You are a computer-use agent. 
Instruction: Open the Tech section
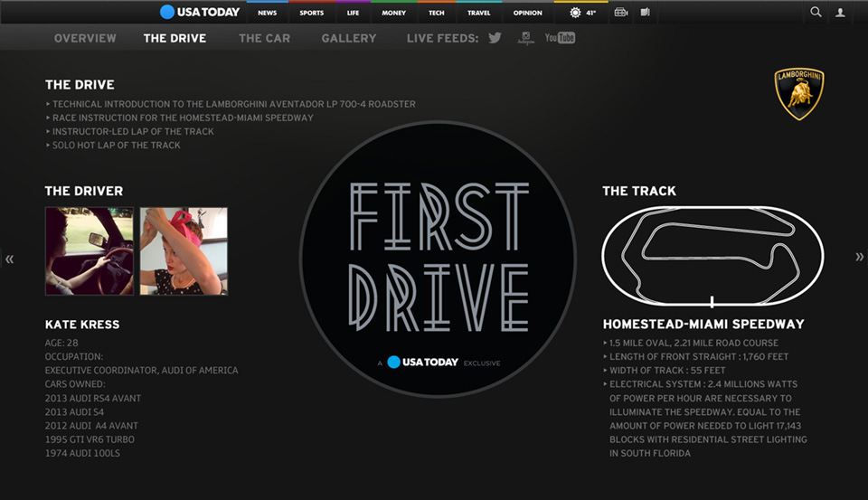[436, 13]
